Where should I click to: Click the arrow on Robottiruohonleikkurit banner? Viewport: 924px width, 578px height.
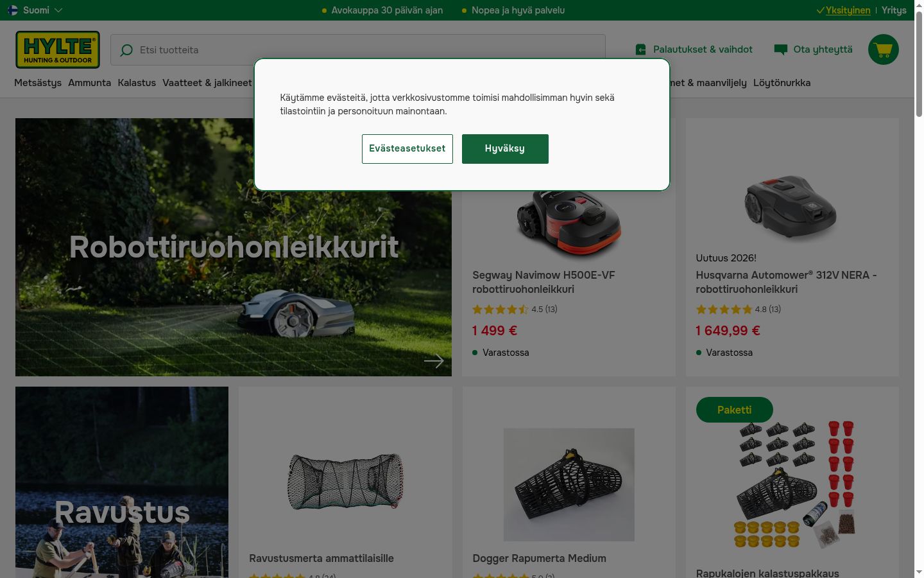(x=434, y=361)
